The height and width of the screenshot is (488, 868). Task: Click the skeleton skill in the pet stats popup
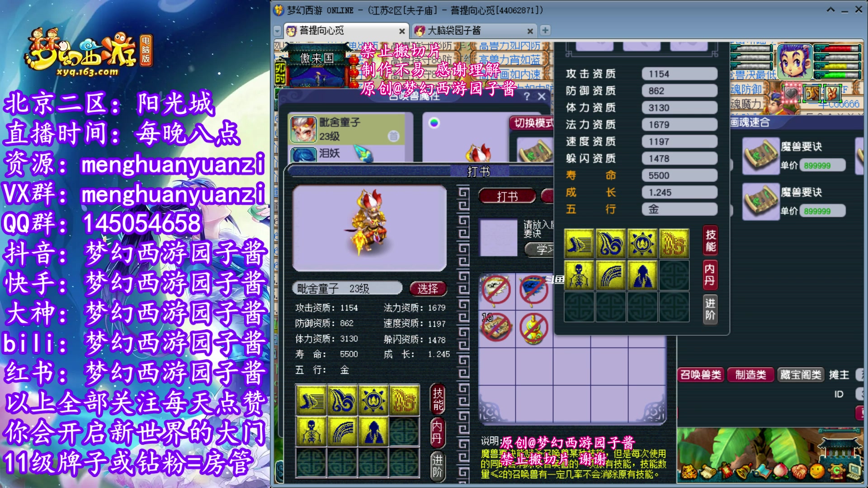pyautogui.click(x=579, y=275)
